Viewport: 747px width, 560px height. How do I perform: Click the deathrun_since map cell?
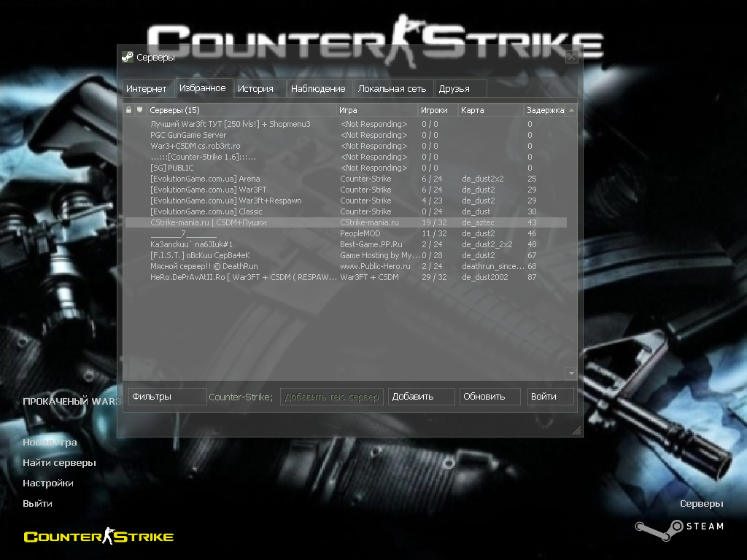coord(492,267)
